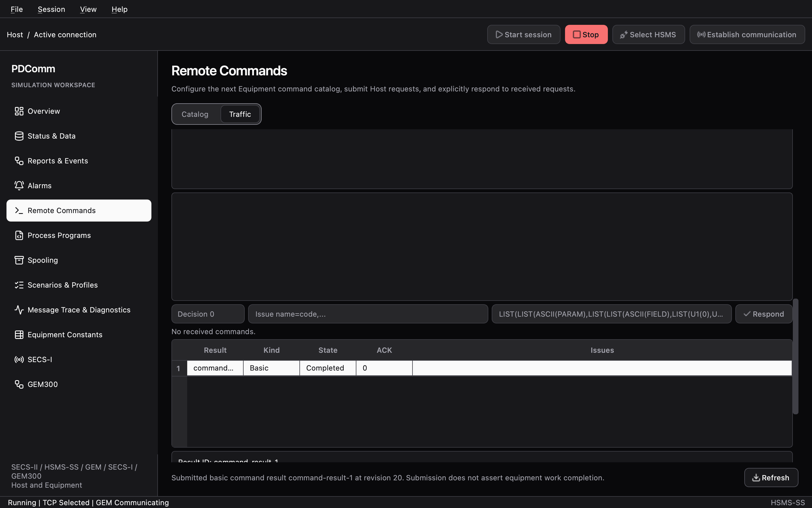The width and height of the screenshot is (812, 508).
Task: Click the LIST(LIST(ASCII(PARAM) parameter field
Action: coord(611,314)
